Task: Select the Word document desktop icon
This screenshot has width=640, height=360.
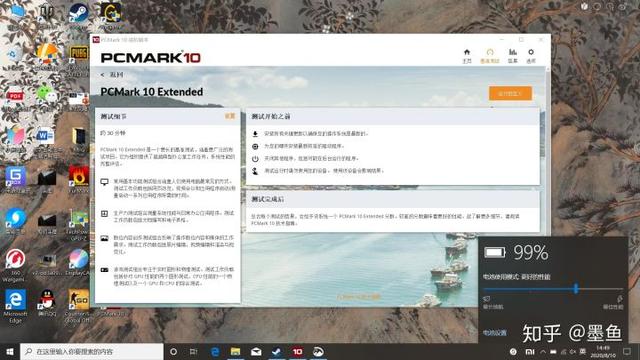Action: coord(46,141)
